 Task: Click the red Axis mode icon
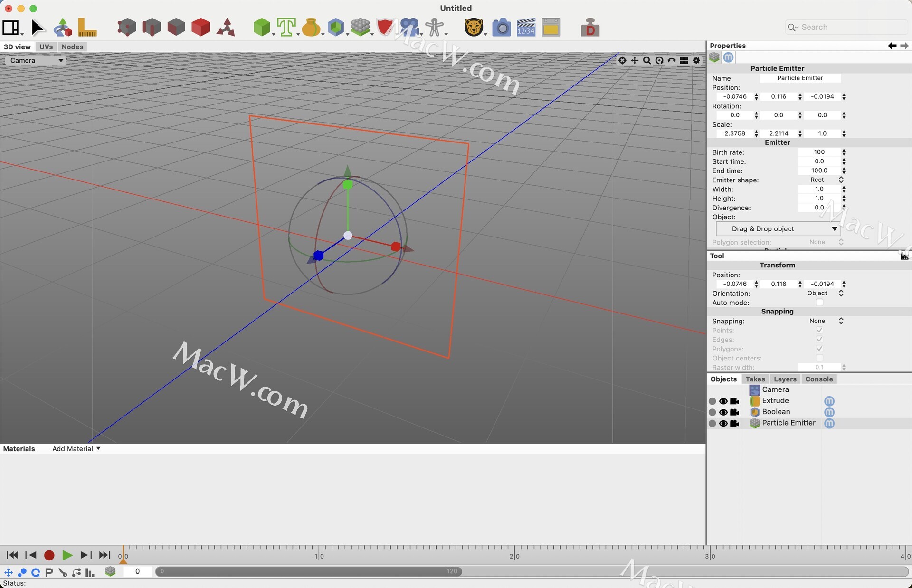pyautogui.click(x=226, y=28)
